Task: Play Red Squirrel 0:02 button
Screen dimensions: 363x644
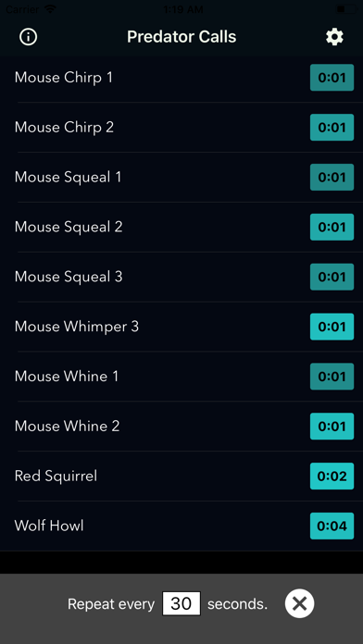Action: coord(332,476)
